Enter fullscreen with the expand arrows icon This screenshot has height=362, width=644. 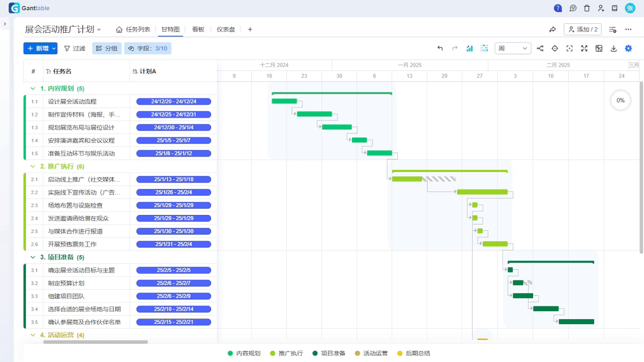(584, 49)
